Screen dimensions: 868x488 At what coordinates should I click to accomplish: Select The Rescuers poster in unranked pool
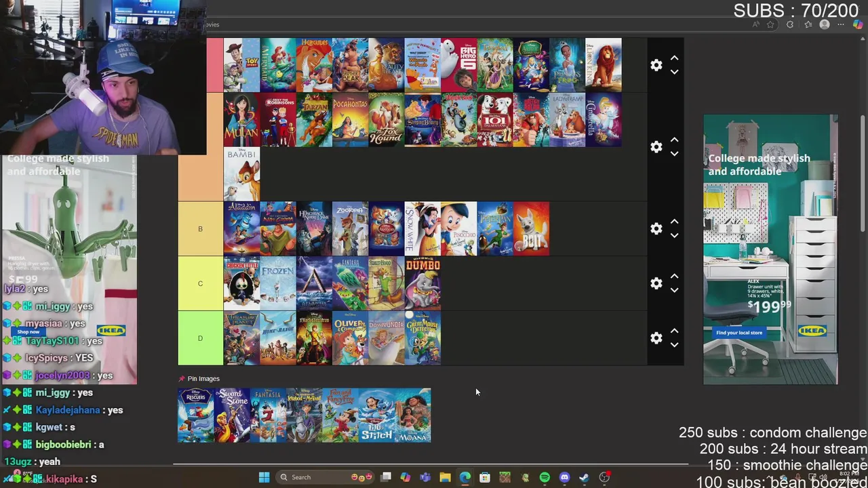[195, 415]
